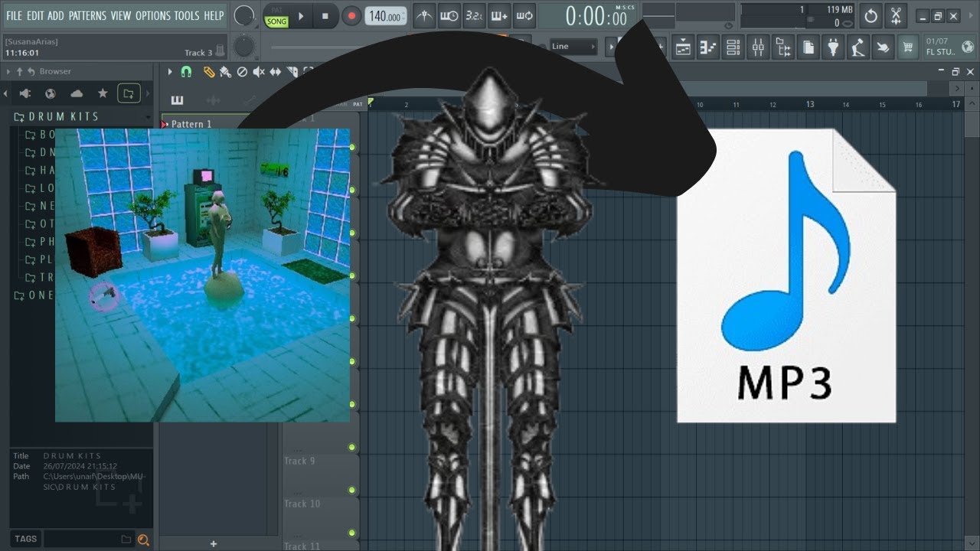
Task: Open the Mixer view icon
Action: [758, 47]
